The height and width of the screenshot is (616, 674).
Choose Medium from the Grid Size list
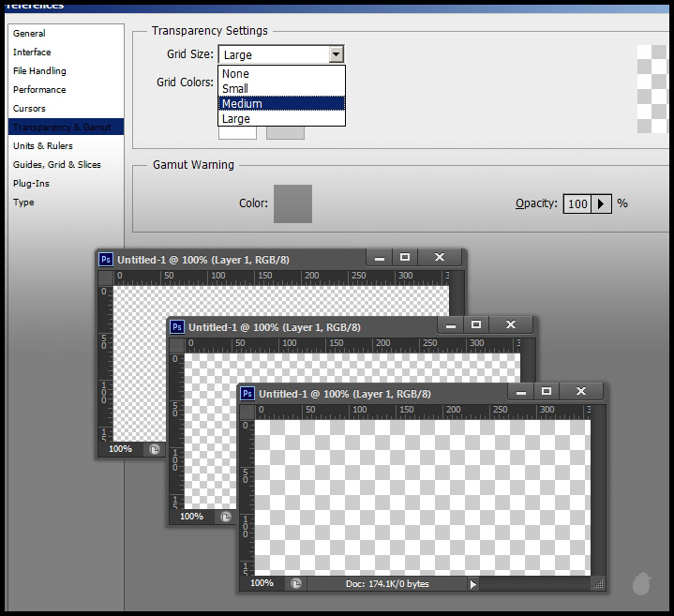(x=281, y=104)
